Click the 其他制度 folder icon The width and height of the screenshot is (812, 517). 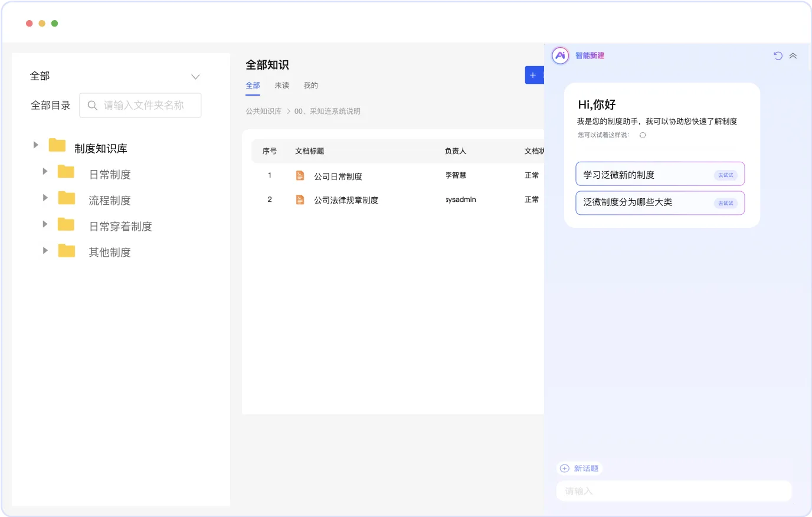[x=67, y=251]
